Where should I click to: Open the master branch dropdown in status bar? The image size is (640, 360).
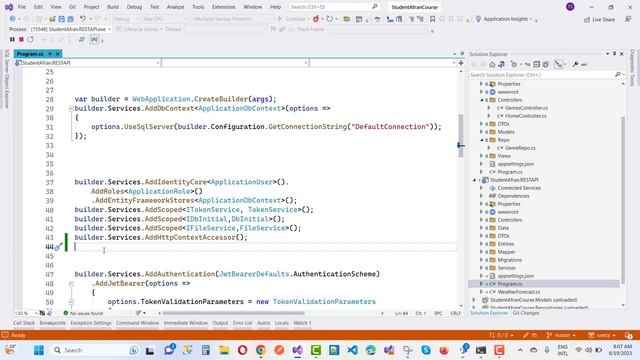point(561,335)
